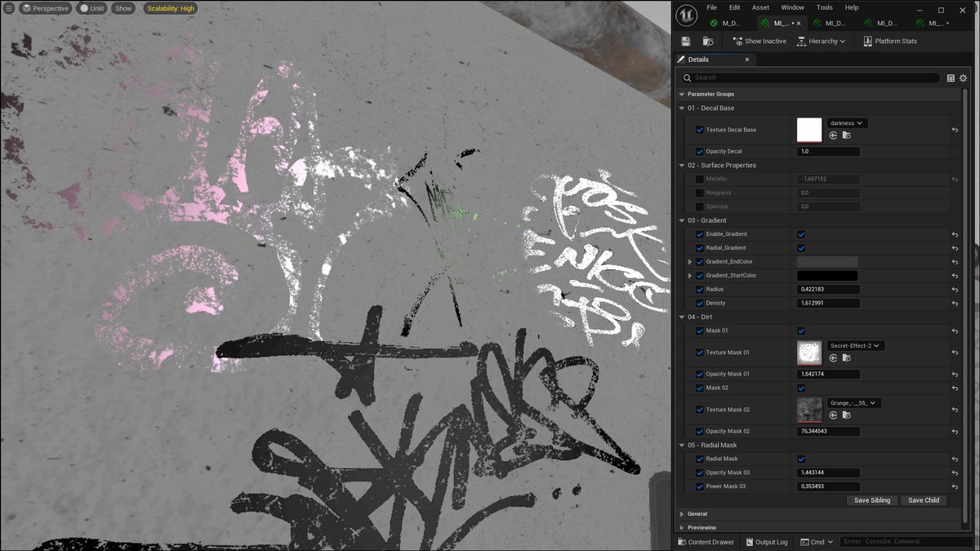Reset Radius value to default
The image size is (980, 551).
click(x=955, y=290)
